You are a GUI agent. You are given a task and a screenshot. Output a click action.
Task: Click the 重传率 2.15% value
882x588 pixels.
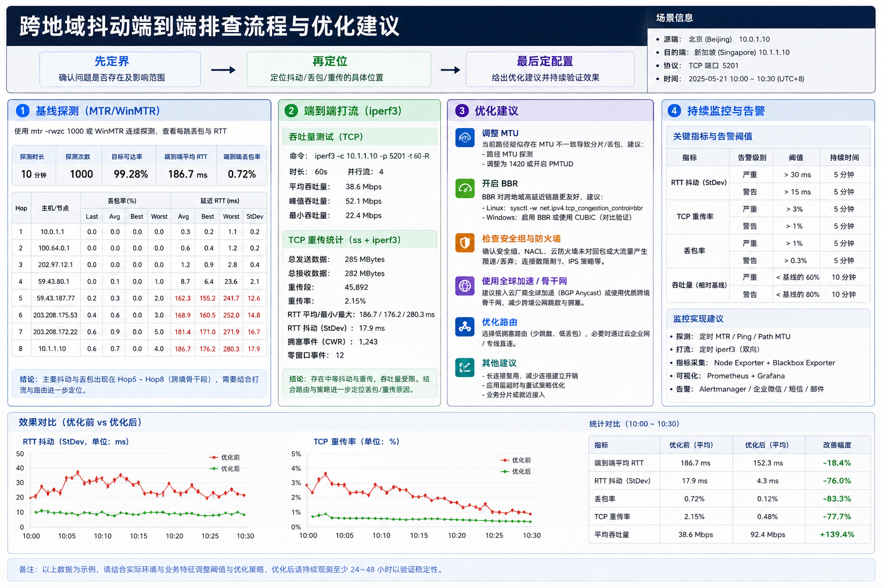pyautogui.click(x=355, y=301)
